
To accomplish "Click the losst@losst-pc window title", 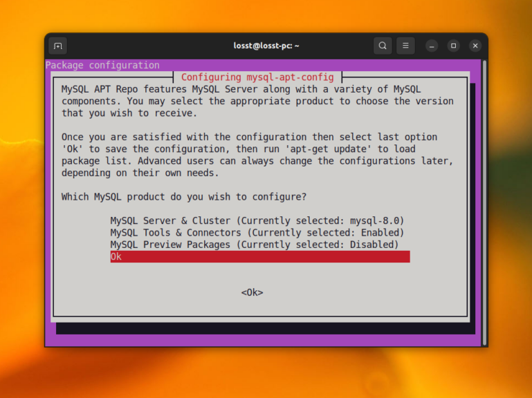I will coord(266,46).
